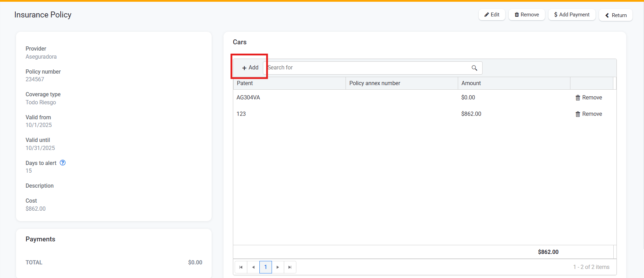Viewport: 644px width, 278px height.
Task: Click the Remove policy trash button
Action: pos(526,15)
